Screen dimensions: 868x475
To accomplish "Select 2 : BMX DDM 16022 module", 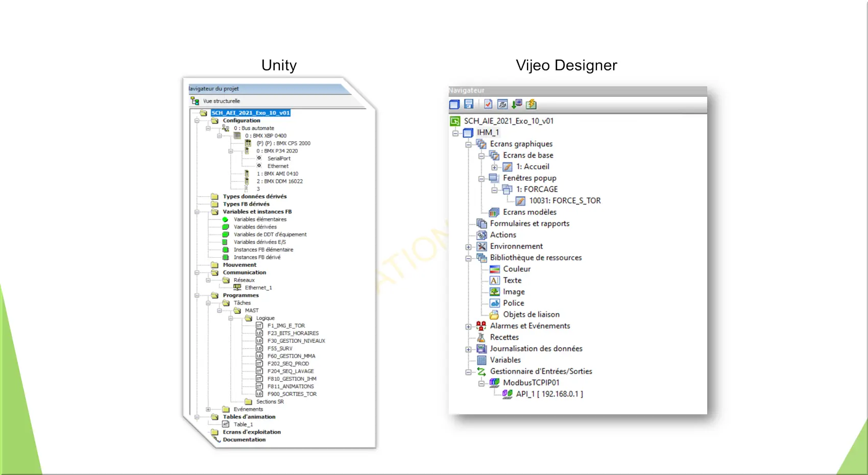I will (279, 182).
